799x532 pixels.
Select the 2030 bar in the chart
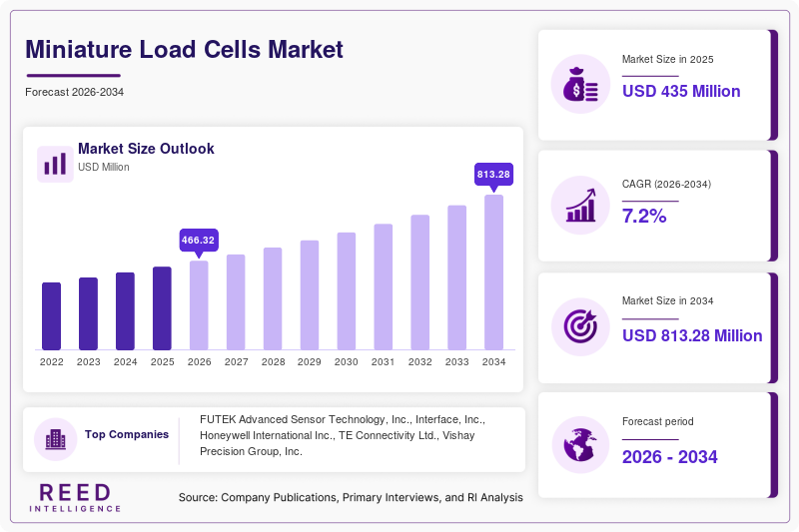click(x=347, y=291)
